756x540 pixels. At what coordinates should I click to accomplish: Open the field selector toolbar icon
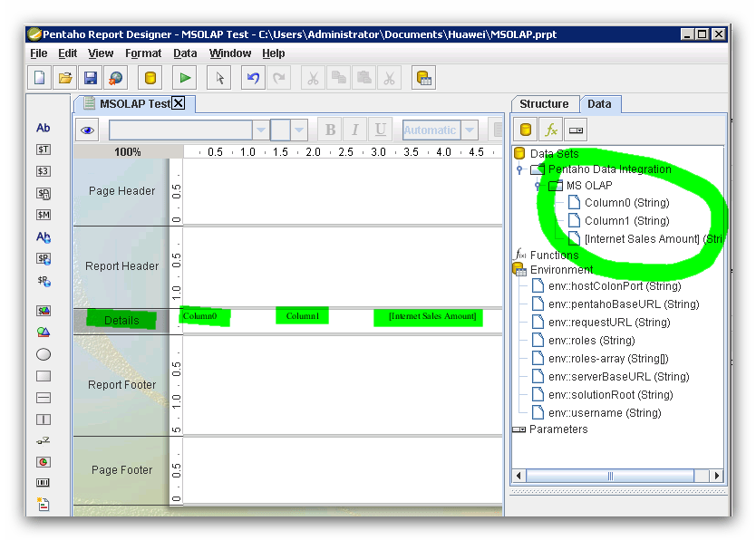point(424,78)
